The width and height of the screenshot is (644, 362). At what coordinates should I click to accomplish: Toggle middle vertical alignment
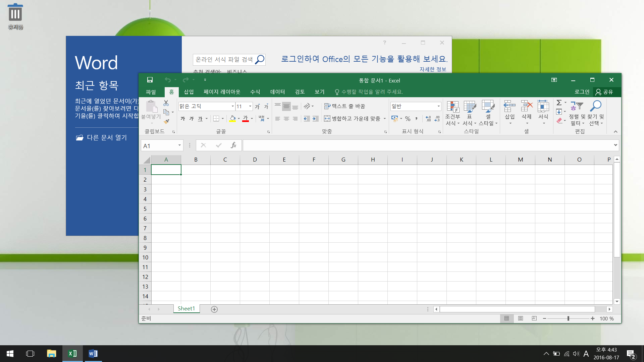click(286, 106)
